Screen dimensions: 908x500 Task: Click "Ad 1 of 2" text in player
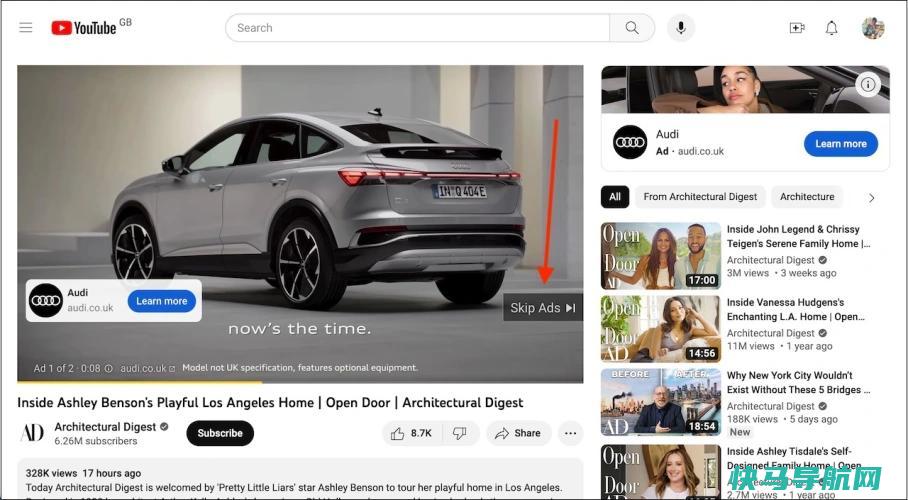54,368
